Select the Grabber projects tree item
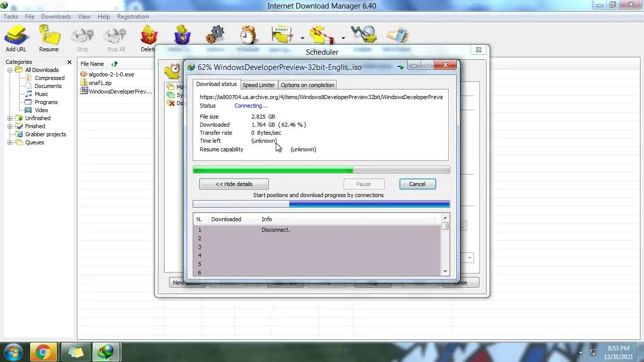This screenshot has height=362, width=644. coord(45,134)
